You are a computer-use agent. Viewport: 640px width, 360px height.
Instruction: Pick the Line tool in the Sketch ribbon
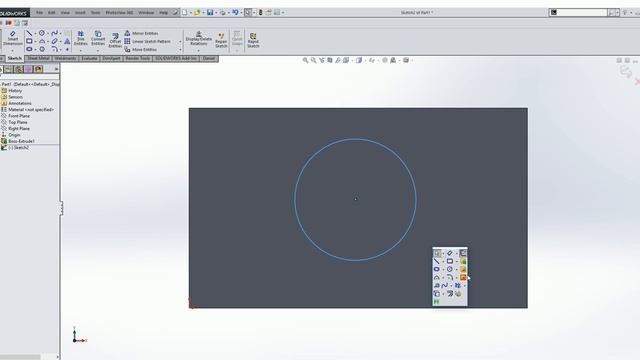pyautogui.click(x=29, y=33)
